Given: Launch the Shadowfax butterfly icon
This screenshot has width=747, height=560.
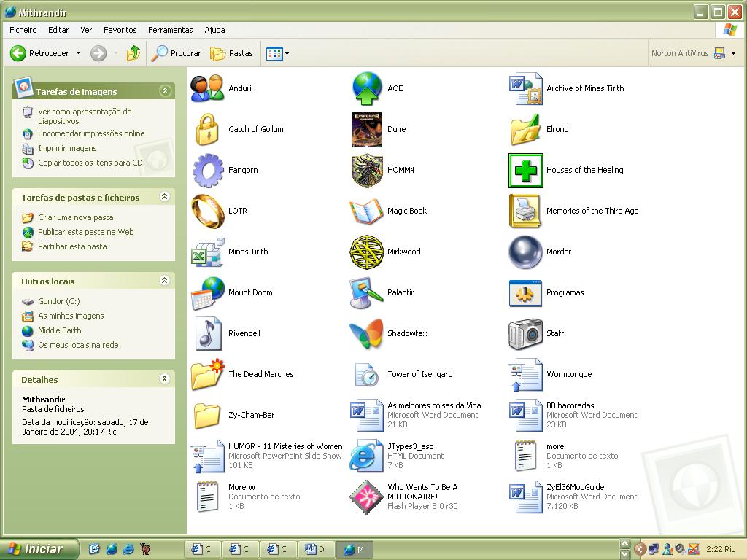Looking at the screenshot, I should [366, 333].
